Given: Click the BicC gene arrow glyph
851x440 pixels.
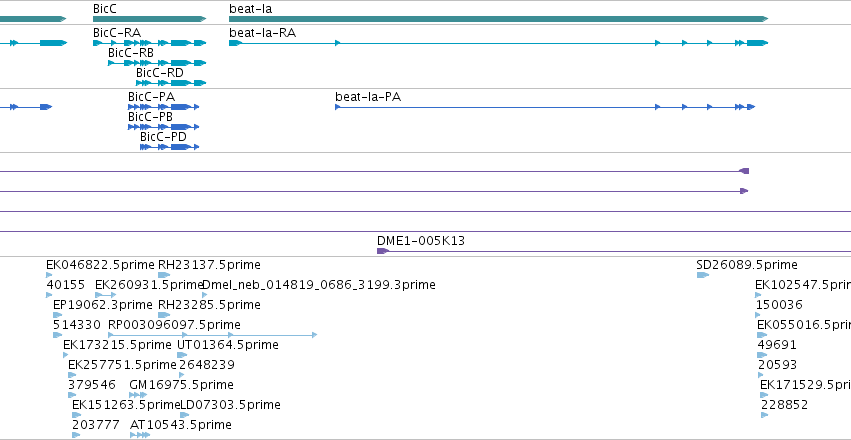Looking at the screenshot, I should 150,19.
